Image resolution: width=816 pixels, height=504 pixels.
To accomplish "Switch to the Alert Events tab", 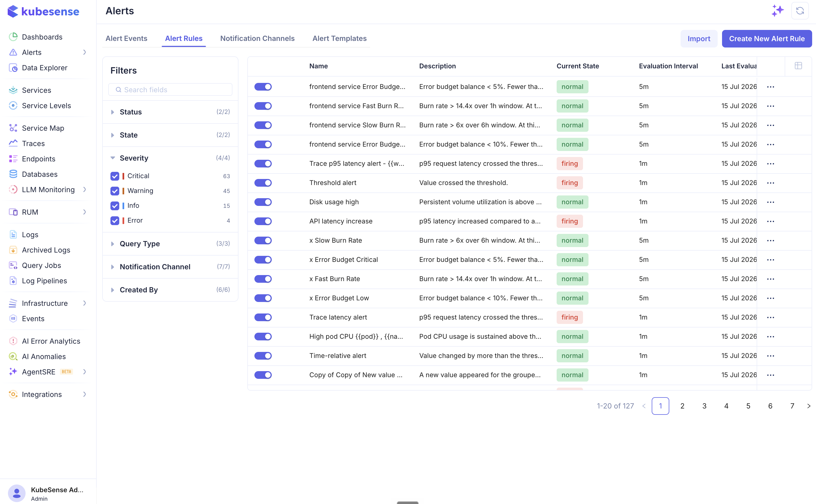I will coord(126,38).
